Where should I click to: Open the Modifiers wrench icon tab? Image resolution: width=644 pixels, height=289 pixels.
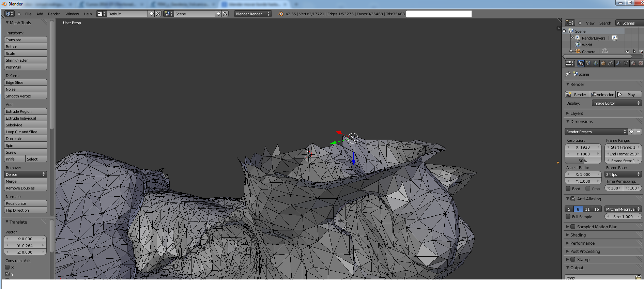(618, 63)
